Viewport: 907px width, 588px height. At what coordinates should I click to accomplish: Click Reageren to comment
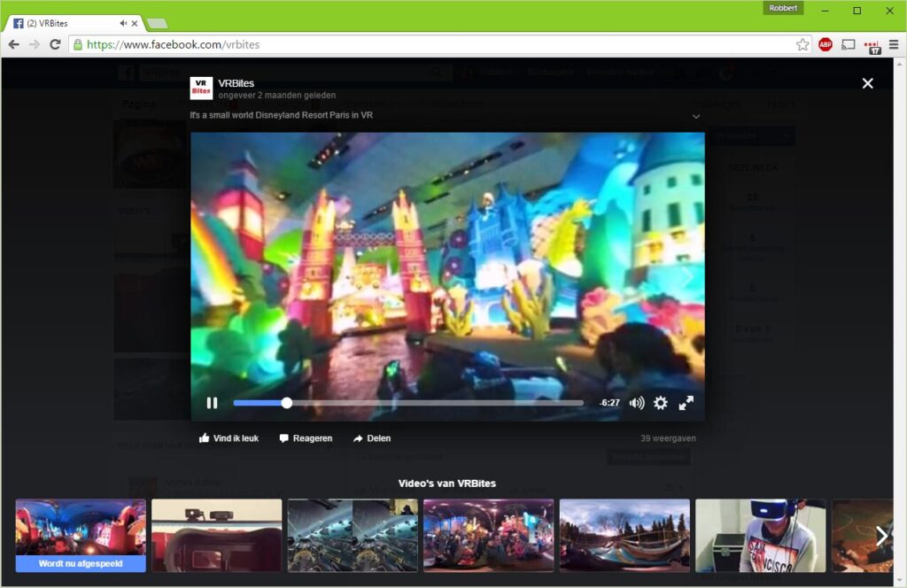(306, 438)
